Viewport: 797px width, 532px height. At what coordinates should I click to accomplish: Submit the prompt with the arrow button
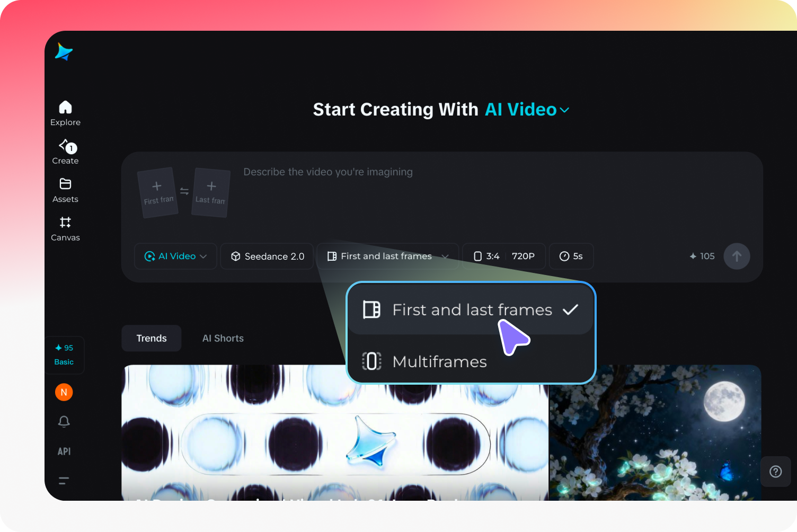[x=737, y=256]
